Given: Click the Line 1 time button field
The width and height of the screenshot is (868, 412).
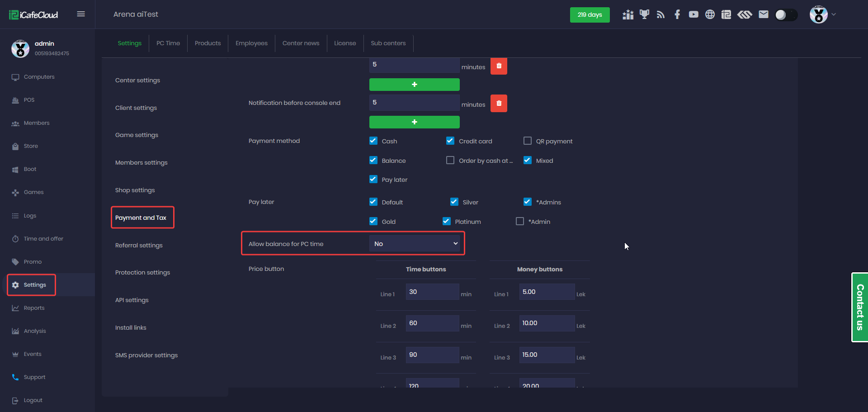Looking at the screenshot, I should click(432, 292).
